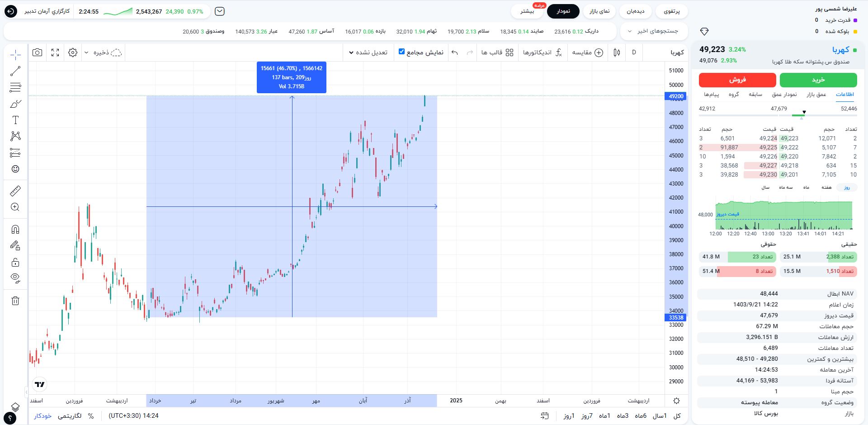Hide all drawings with eye icon
Viewport: 868px width, 425px height.
pos(15,278)
